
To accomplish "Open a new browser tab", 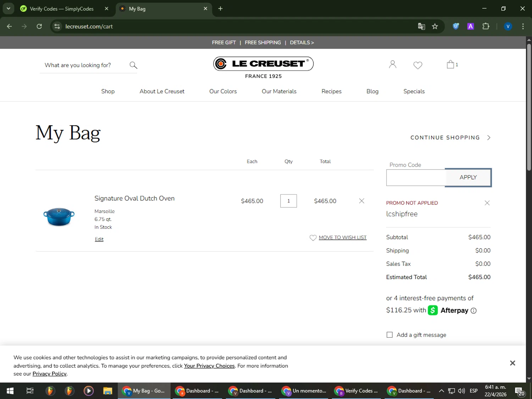I will point(220,9).
